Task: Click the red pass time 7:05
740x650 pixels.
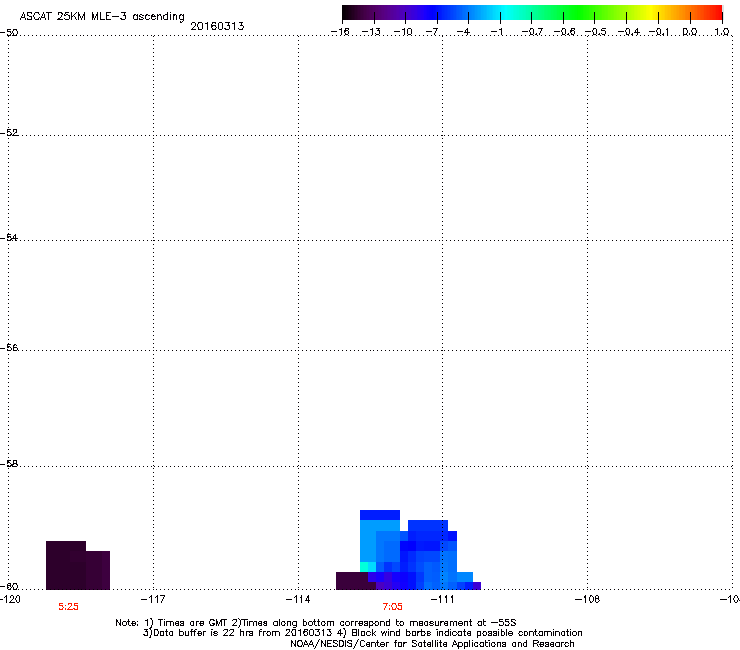Action: (393, 607)
